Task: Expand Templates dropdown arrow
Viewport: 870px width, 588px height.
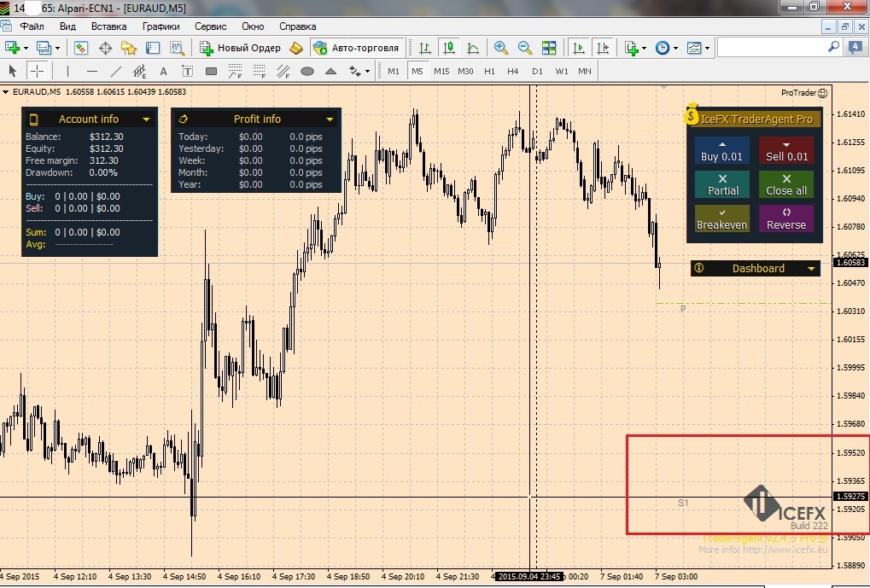Action: [708, 49]
